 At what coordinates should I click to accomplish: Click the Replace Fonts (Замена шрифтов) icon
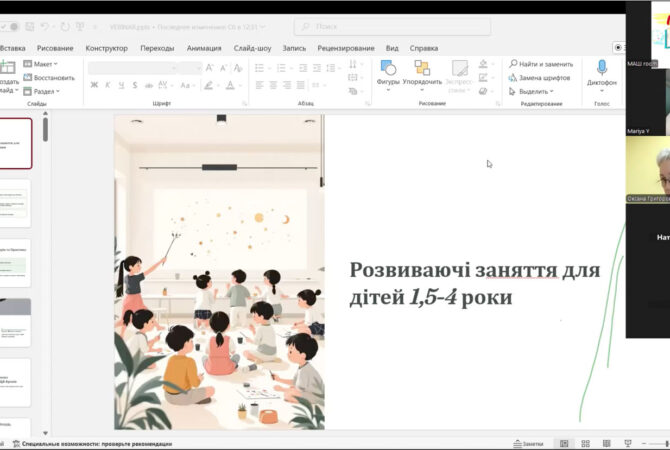(x=513, y=77)
